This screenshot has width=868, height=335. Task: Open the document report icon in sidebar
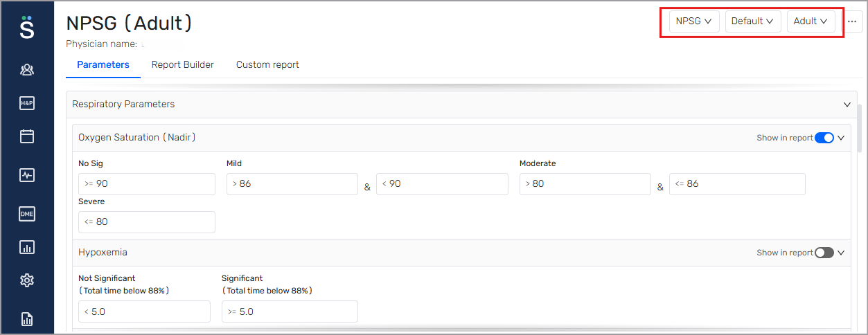tap(27, 319)
